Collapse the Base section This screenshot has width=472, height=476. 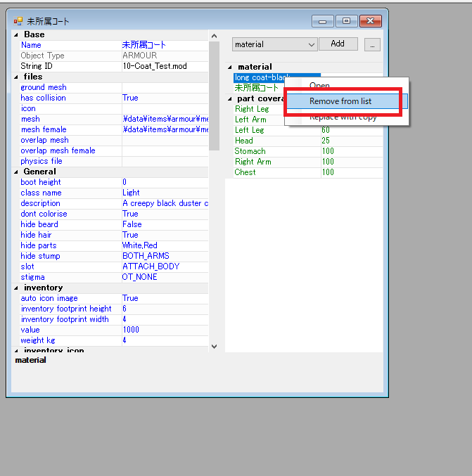pyautogui.click(x=16, y=35)
